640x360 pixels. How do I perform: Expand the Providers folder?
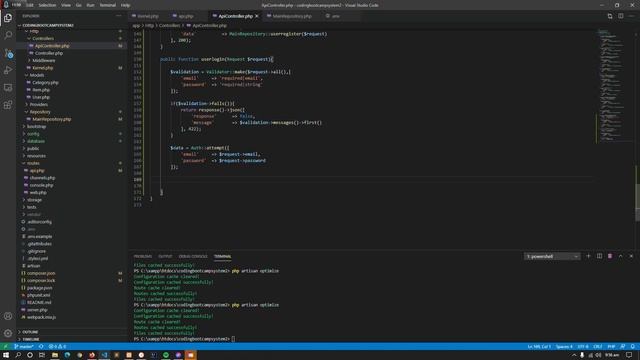(x=38, y=104)
